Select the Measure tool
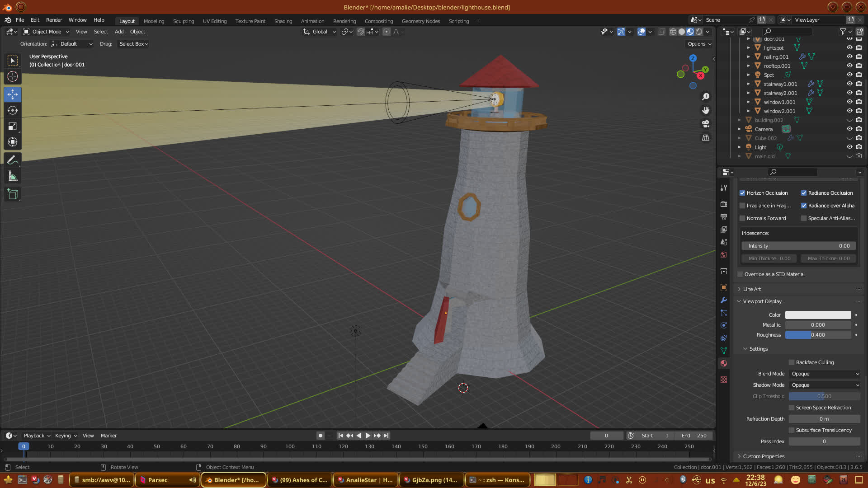868x488 pixels. pos(13,176)
